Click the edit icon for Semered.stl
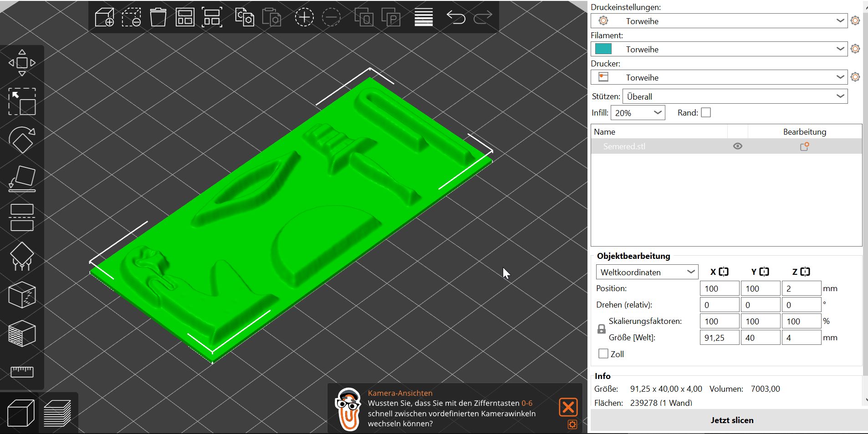868x434 pixels. (x=805, y=146)
